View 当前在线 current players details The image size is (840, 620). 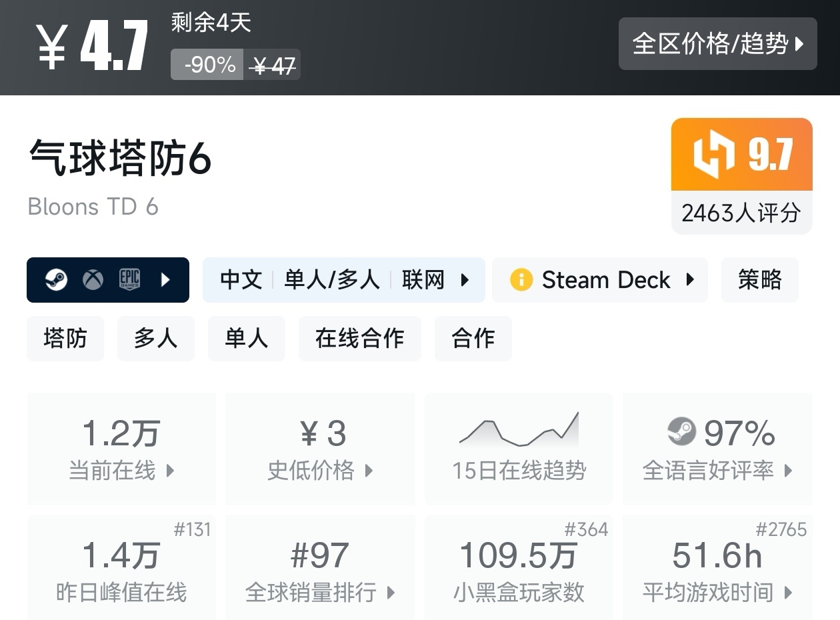(x=121, y=448)
